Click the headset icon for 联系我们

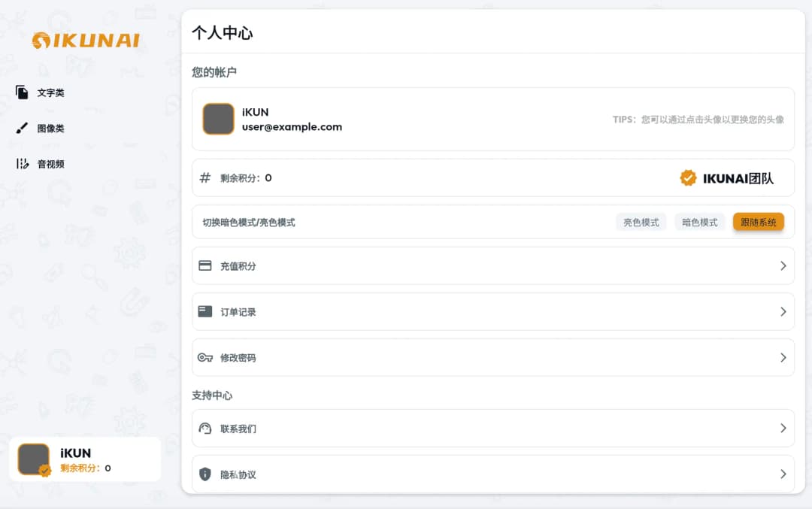[205, 429]
